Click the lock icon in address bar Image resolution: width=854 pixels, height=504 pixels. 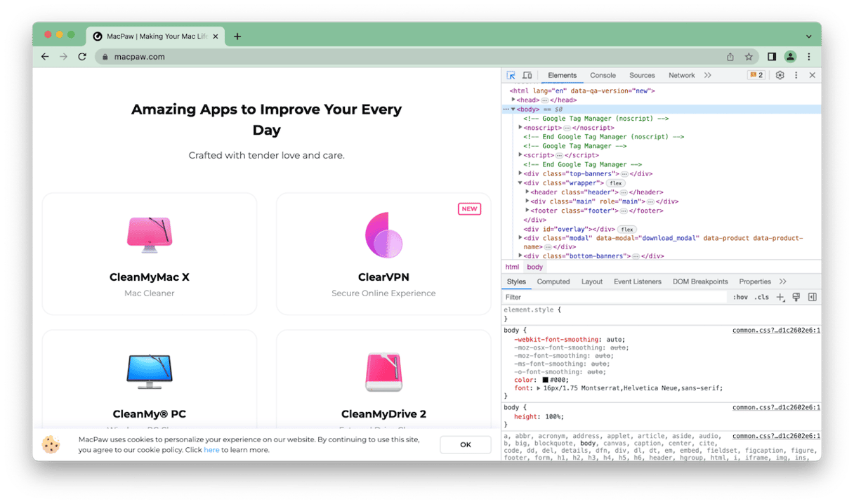[x=105, y=57]
